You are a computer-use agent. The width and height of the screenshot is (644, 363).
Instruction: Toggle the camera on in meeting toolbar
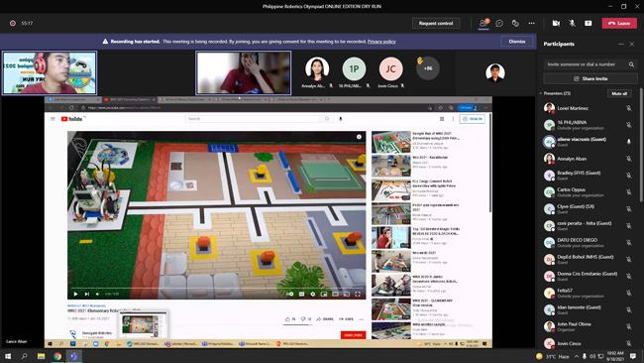pyautogui.click(x=556, y=24)
